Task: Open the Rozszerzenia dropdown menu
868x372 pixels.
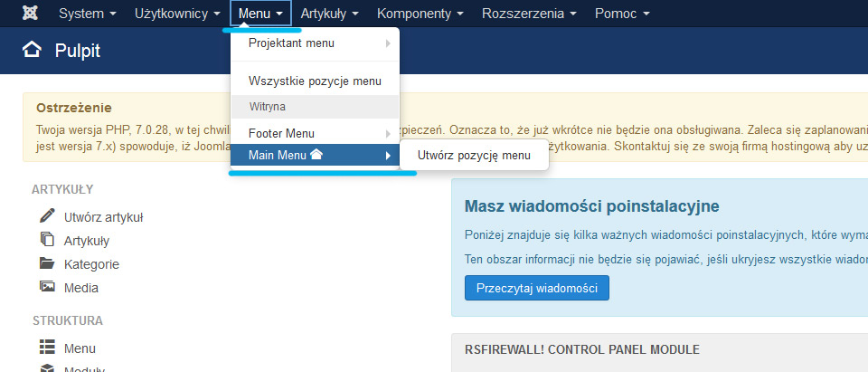Action: (529, 14)
